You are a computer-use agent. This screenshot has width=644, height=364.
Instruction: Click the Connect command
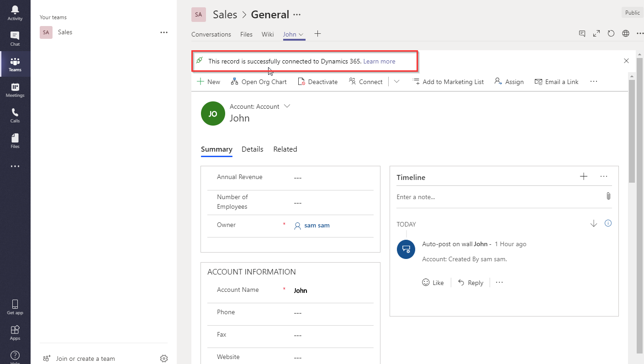click(366, 82)
